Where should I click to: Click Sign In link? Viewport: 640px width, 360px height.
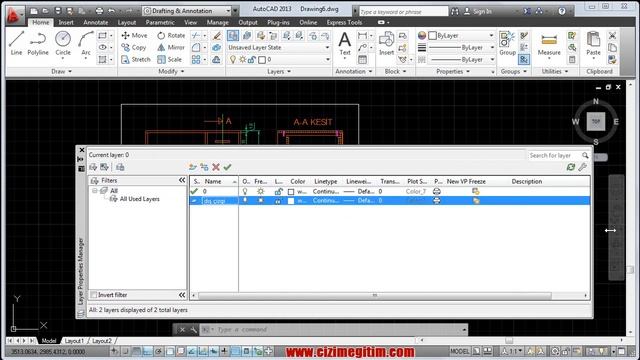[x=478, y=11]
